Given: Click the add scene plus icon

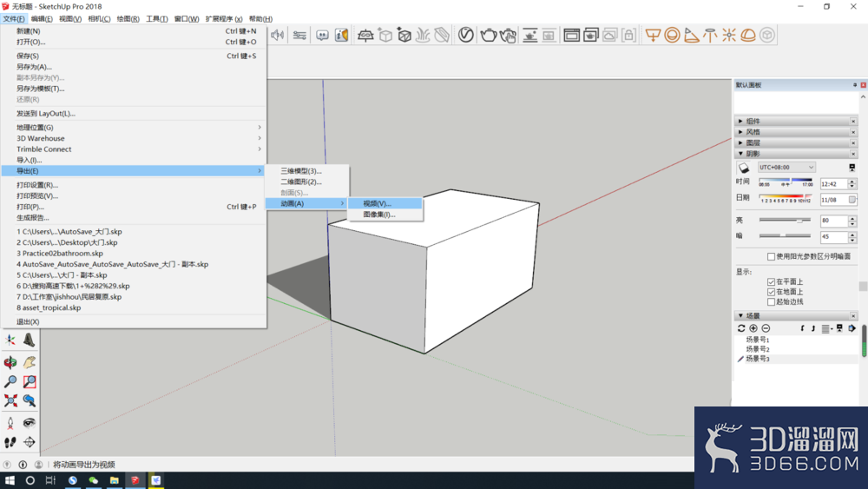Looking at the screenshot, I should (x=753, y=328).
